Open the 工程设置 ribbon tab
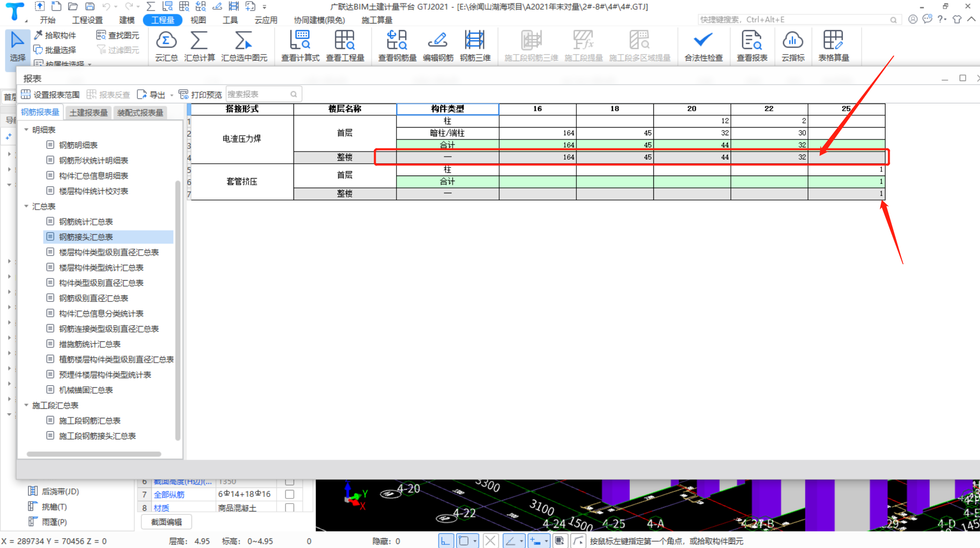Image resolution: width=980 pixels, height=548 pixels. coord(87,20)
